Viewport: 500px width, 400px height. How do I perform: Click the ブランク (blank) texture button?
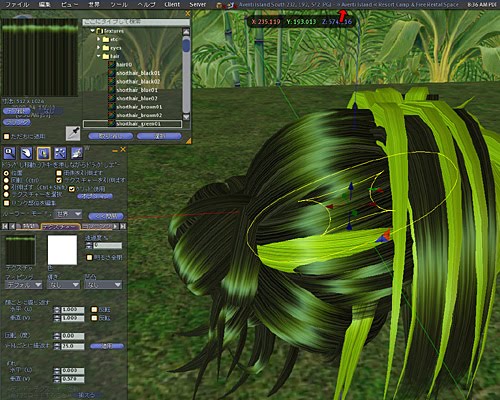pyautogui.click(x=17, y=122)
